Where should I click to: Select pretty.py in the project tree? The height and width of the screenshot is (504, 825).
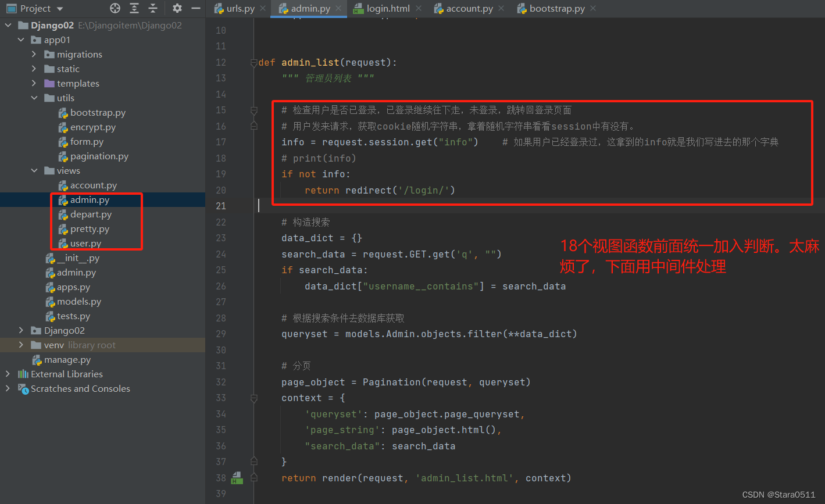(90, 229)
